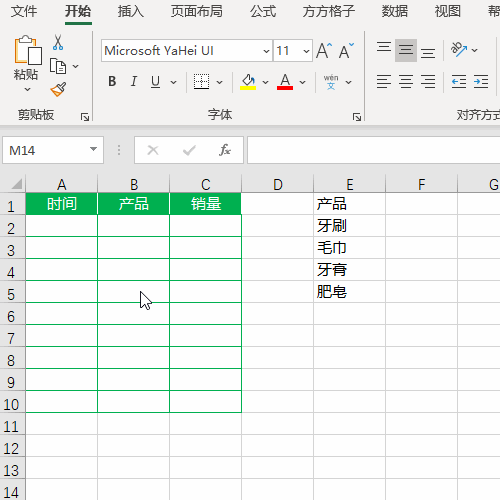Open Insert Function fx dialog
The width and height of the screenshot is (500, 500).
225,150
